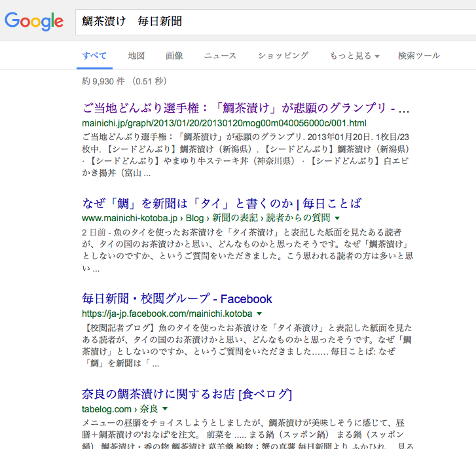Click the Google logo
476x449 pixels.
pyautogui.click(x=33, y=22)
